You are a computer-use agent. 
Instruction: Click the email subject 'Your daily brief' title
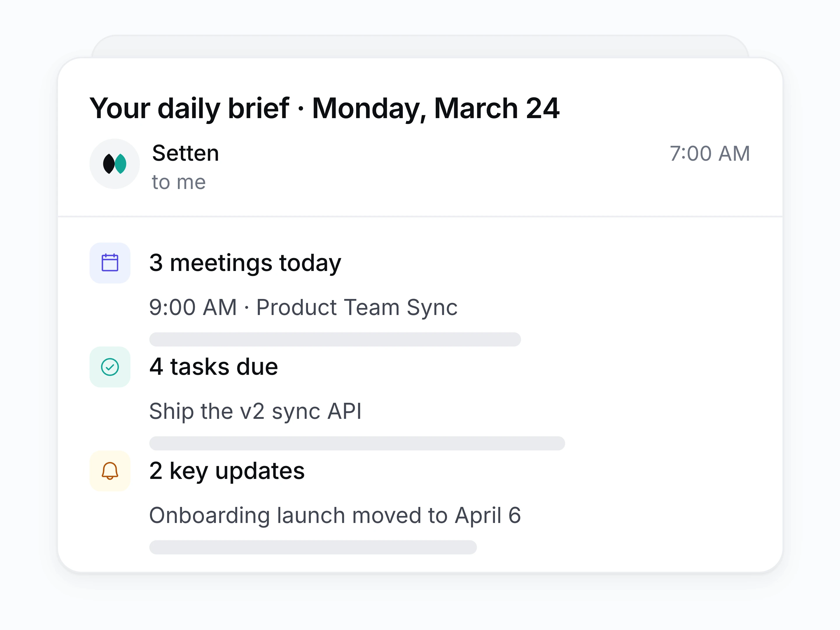[325, 108]
